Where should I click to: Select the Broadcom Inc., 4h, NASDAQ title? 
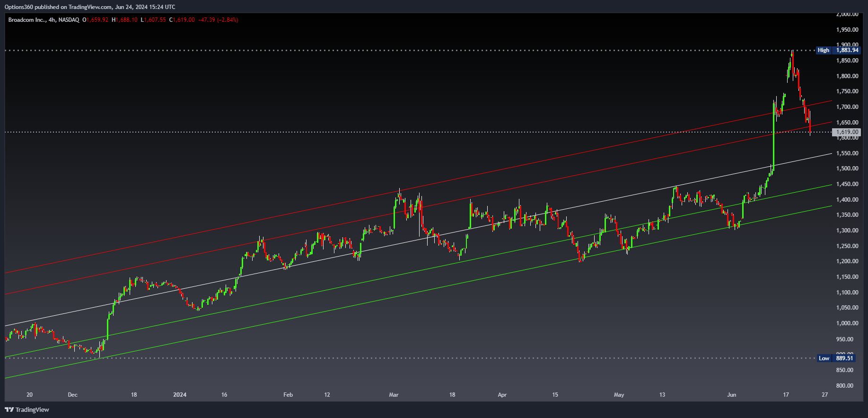pyautogui.click(x=44, y=20)
